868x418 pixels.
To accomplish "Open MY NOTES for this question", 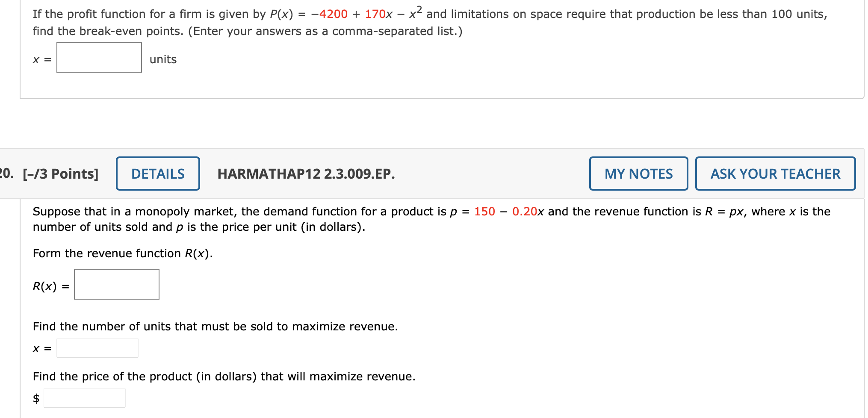I will pos(638,174).
